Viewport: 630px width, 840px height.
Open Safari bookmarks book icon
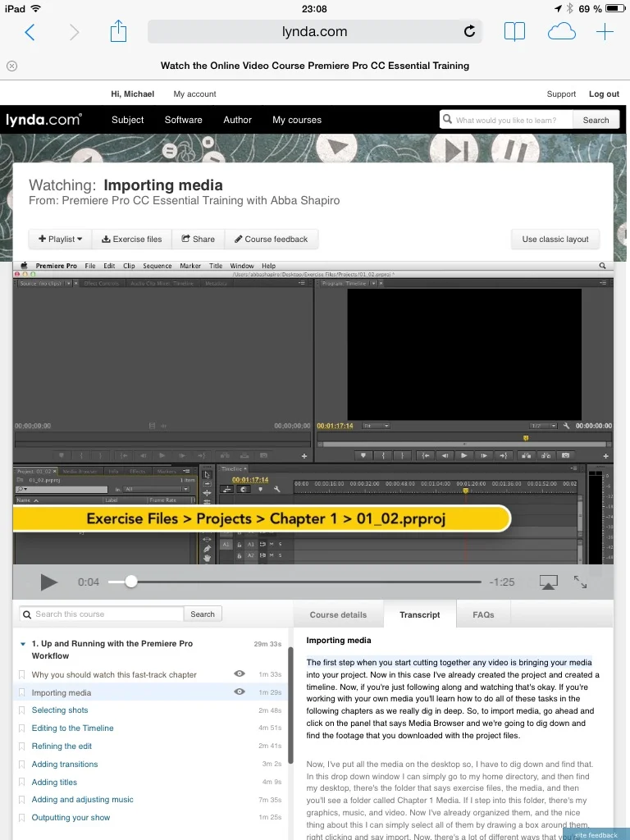click(x=514, y=32)
